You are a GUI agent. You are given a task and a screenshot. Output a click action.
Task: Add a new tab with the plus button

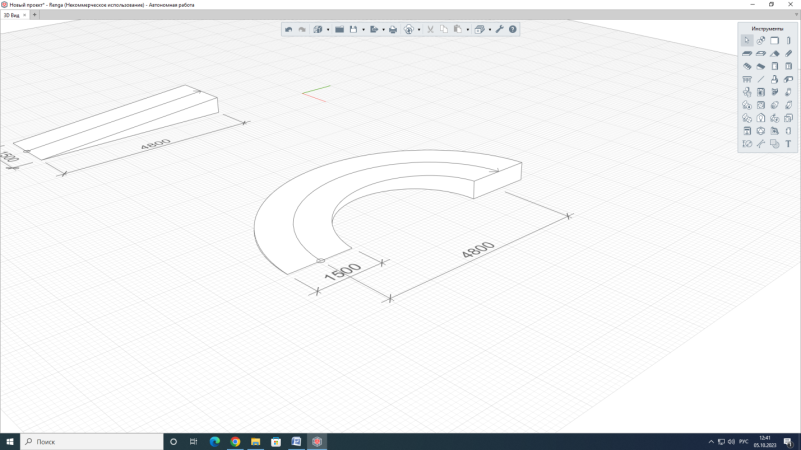tap(34, 15)
